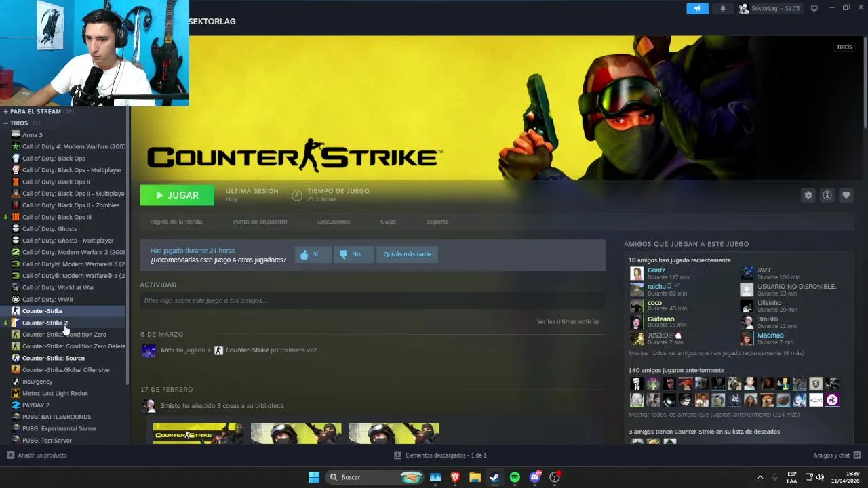Image resolution: width=868 pixels, height=488 pixels.
Task: Open Armi profile in activity feed
Action: click(167, 350)
